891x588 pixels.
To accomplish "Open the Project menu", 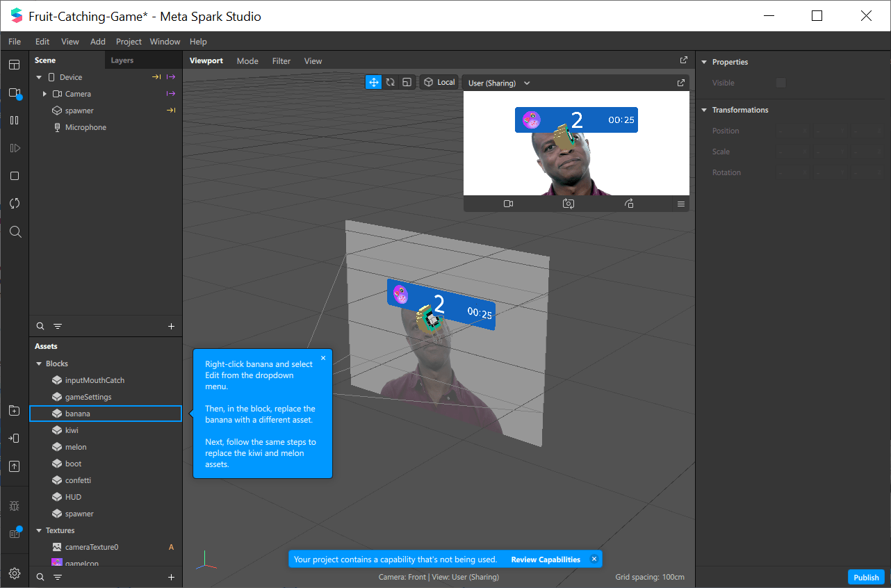I will point(129,42).
